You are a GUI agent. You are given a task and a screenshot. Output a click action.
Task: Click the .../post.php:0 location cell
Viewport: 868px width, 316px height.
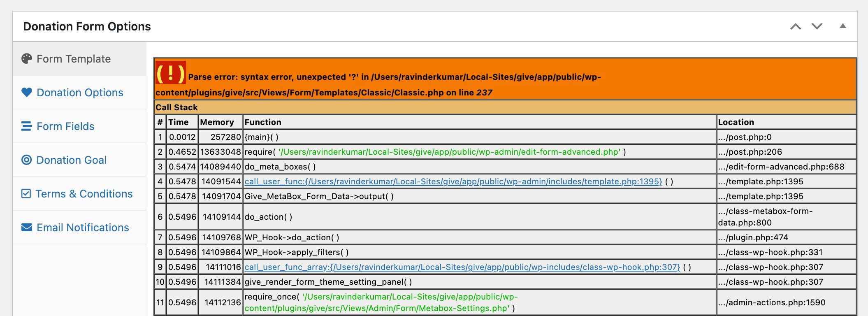pyautogui.click(x=787, y=137)
